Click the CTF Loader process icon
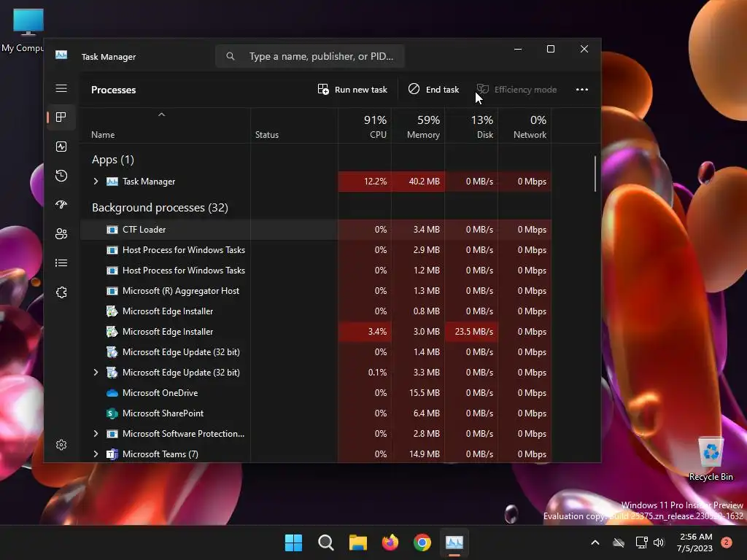 (112, 230)
